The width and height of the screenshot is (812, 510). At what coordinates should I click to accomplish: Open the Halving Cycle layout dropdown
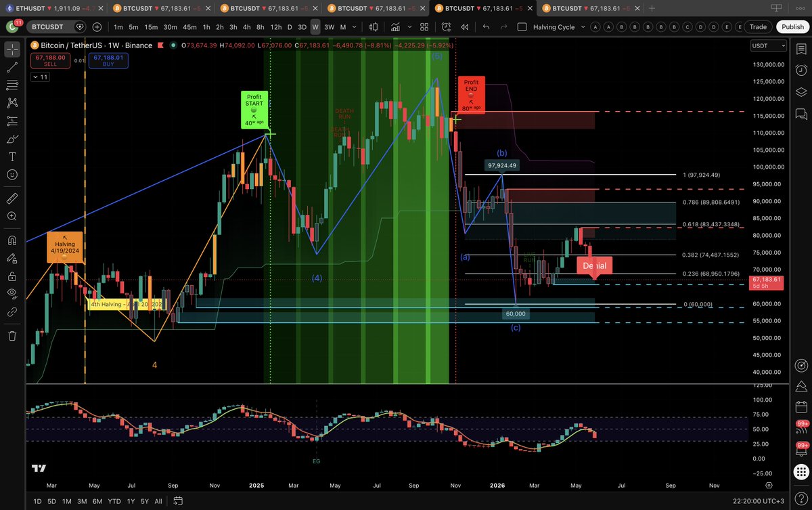pyautogui.click(x=559, y=27)
